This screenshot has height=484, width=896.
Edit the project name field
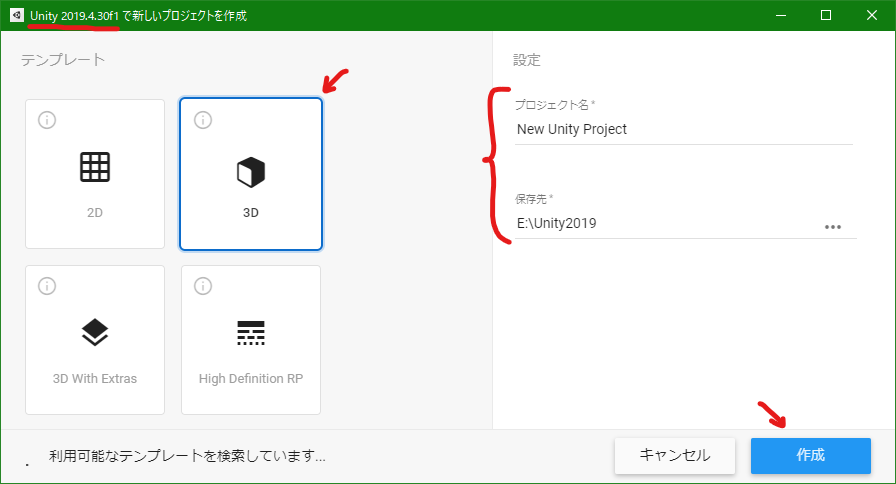[x=683, y=130]
